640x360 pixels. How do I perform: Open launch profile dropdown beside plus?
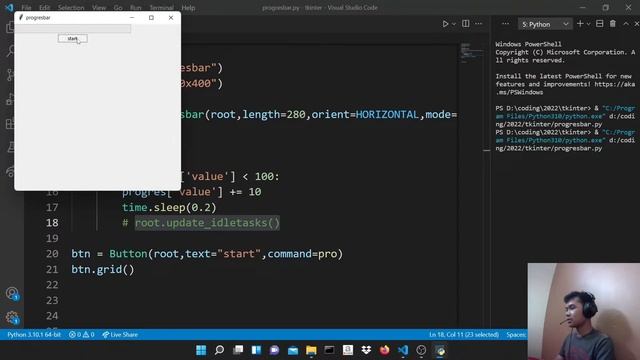click(588, 24)
